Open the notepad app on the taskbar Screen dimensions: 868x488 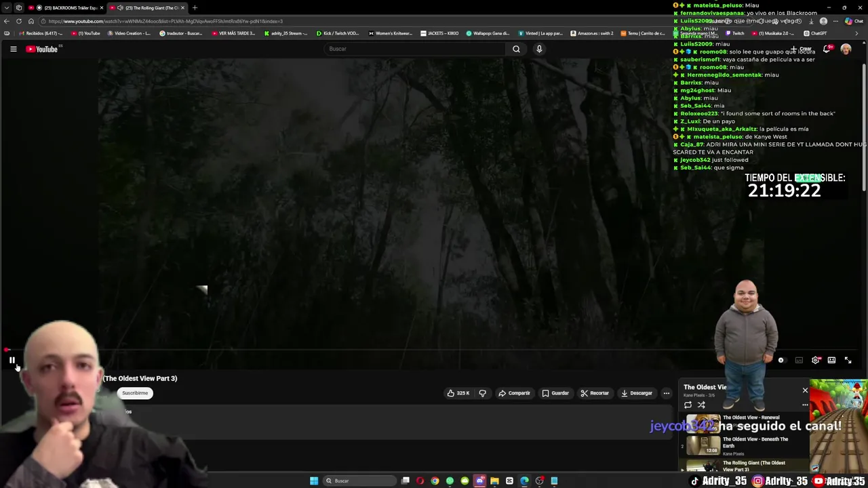tap(554, 481)
